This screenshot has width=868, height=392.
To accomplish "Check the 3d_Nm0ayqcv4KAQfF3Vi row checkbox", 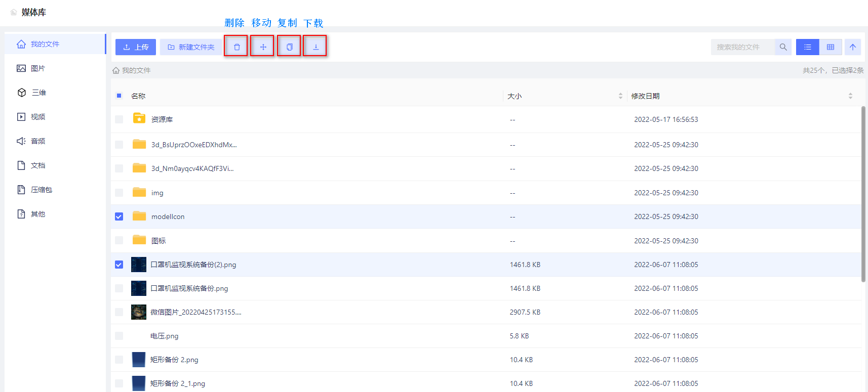I will point(119,168).
